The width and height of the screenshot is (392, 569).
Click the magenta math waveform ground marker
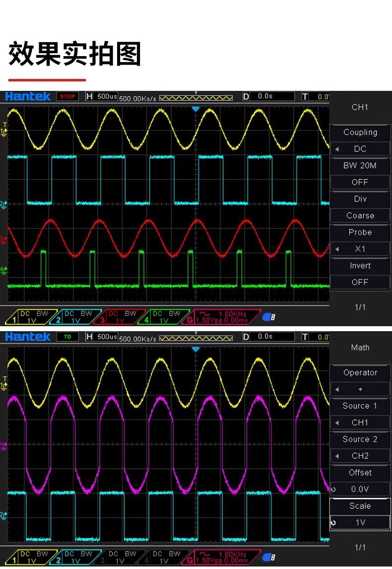point(4,445)
